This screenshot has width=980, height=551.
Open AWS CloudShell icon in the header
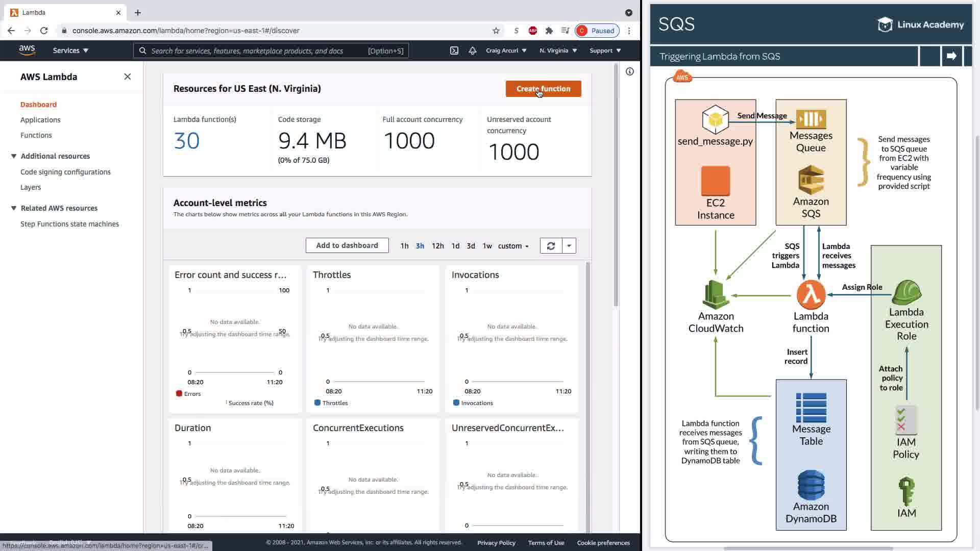point(454,51)
